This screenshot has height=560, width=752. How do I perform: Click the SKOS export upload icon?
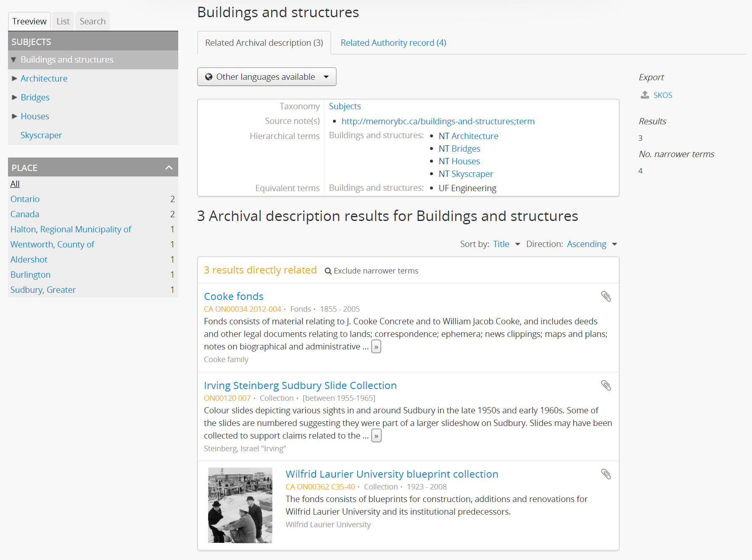(x=644, y=95)
